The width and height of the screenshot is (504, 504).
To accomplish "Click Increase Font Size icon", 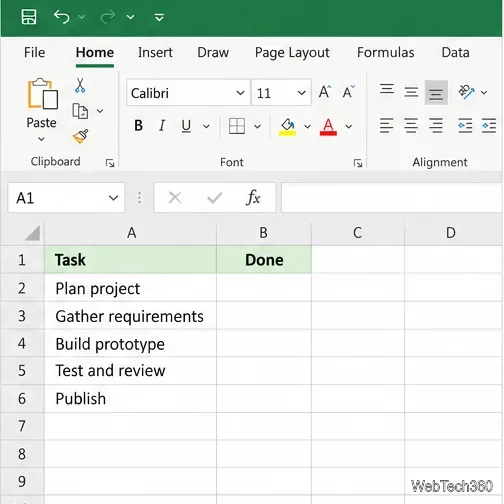I will pos(325,92).
